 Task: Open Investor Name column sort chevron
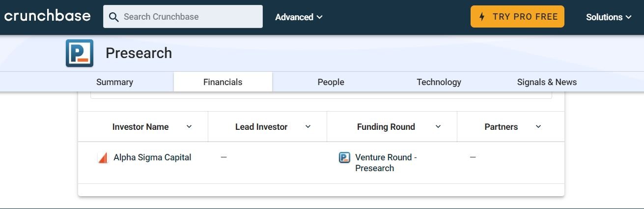[189, 127]
